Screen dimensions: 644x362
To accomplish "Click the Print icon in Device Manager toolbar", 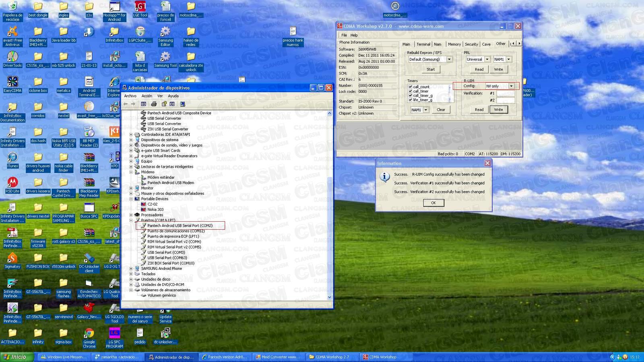I will [154, 104].
